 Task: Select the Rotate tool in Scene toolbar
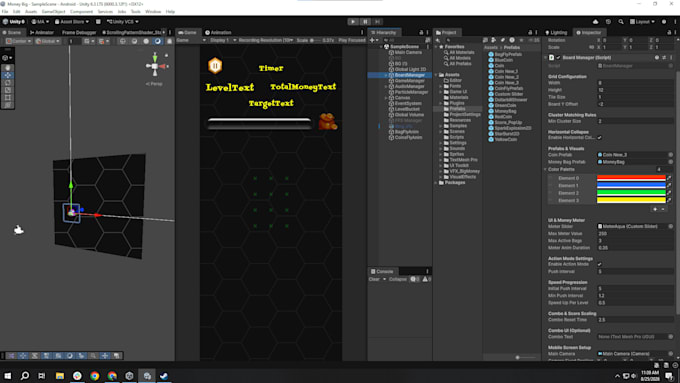[8, 83]
